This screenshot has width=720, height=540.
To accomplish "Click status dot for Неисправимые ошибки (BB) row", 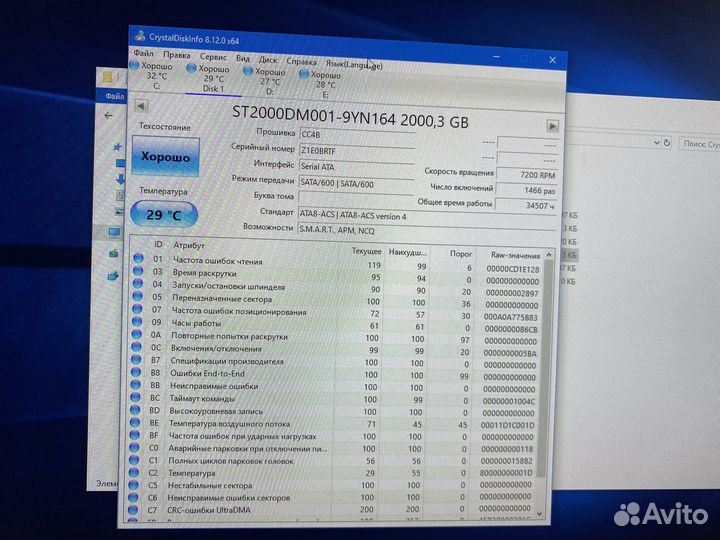I will coord(135,385).
